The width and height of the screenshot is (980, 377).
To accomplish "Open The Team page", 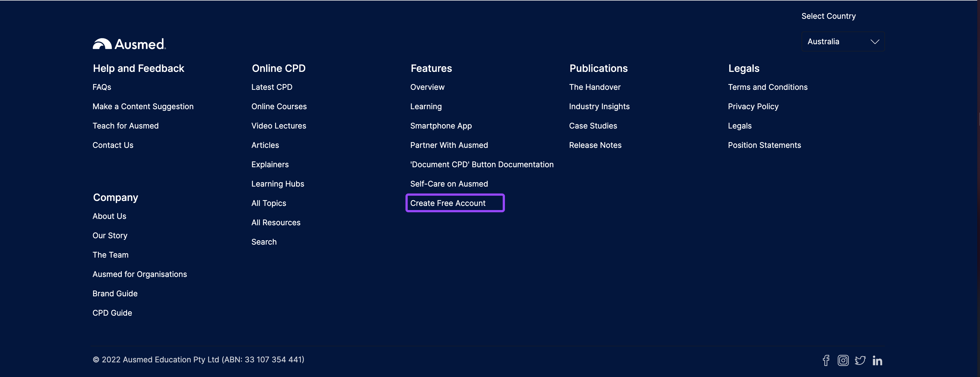I will pos(111,255).
